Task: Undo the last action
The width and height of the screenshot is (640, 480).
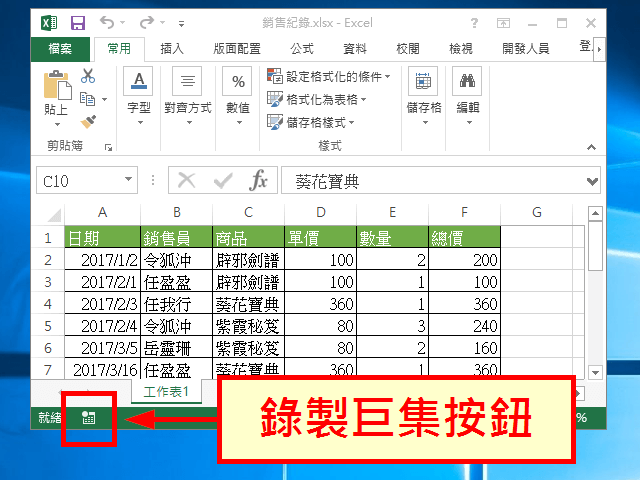Action: pyautogui.click(x=107, y=22)
